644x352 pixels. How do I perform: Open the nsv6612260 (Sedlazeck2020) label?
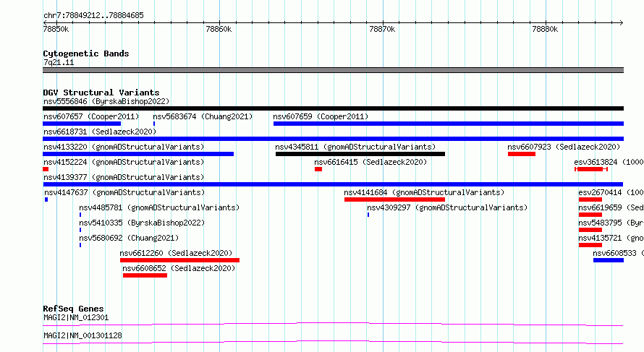click(177, 253)
